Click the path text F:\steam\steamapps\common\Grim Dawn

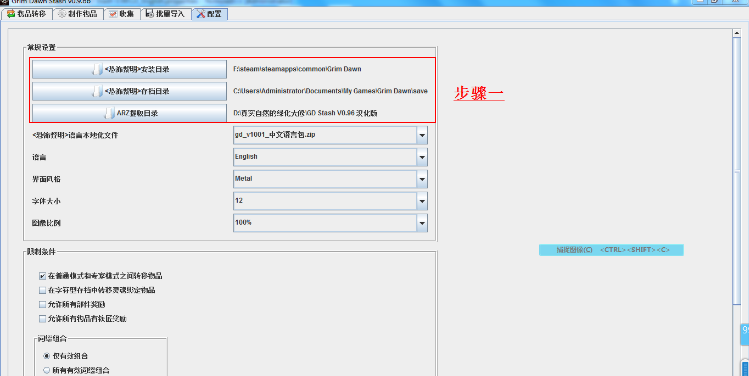[297, 69]
